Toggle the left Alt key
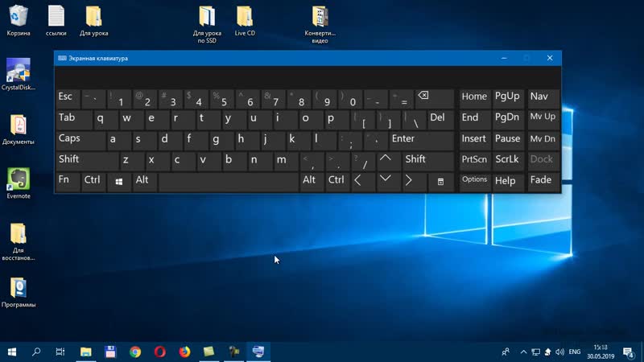Image resolution: width=644 pixels, height=362 pixels. [x=145, y=182]
